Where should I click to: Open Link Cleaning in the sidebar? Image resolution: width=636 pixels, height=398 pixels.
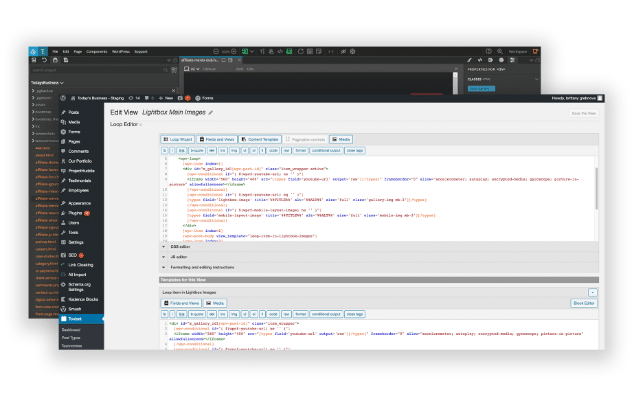81,265
